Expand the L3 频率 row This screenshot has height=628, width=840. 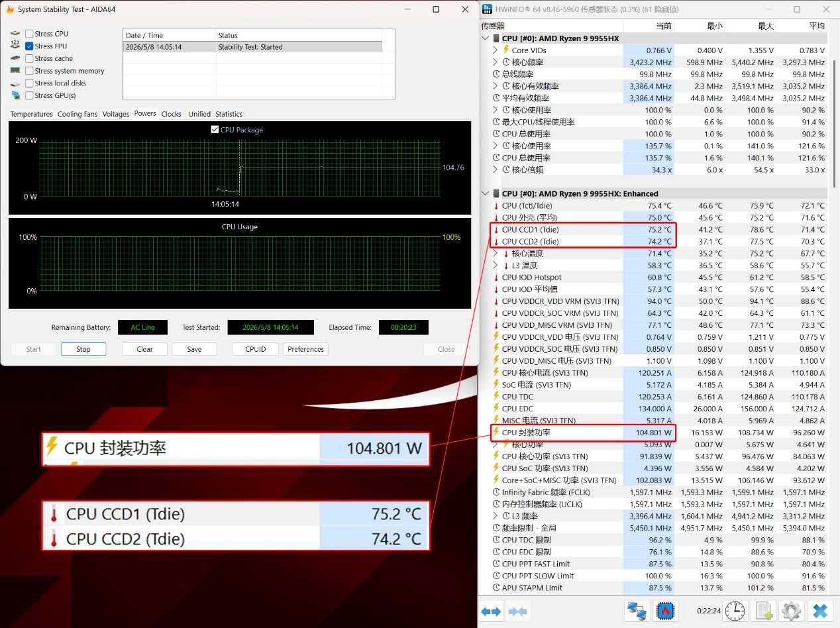(x=496, y=516)
